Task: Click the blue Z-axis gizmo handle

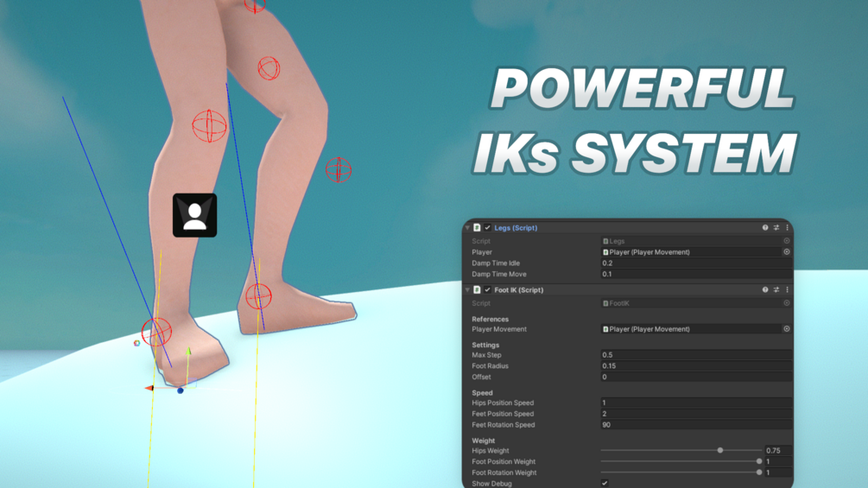Action: [x=180, y=390]
